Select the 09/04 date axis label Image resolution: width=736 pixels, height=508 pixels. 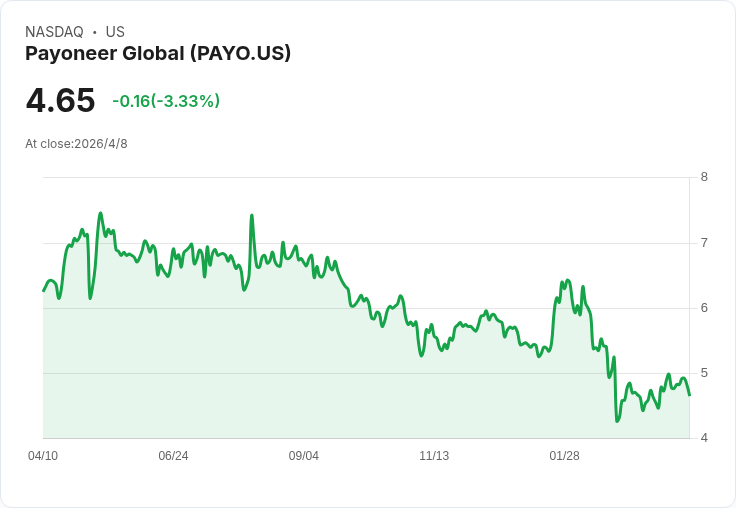[304, 456]
